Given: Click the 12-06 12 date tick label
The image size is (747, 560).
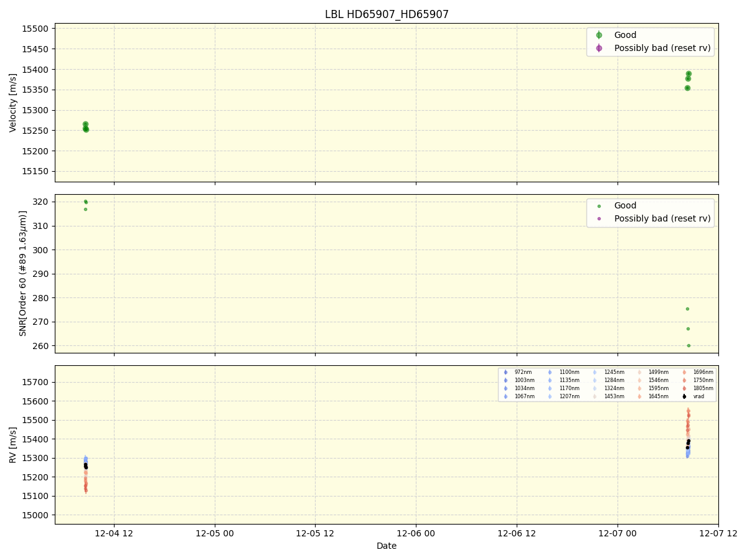Looking at the screenshot, I should click(517, 533).
